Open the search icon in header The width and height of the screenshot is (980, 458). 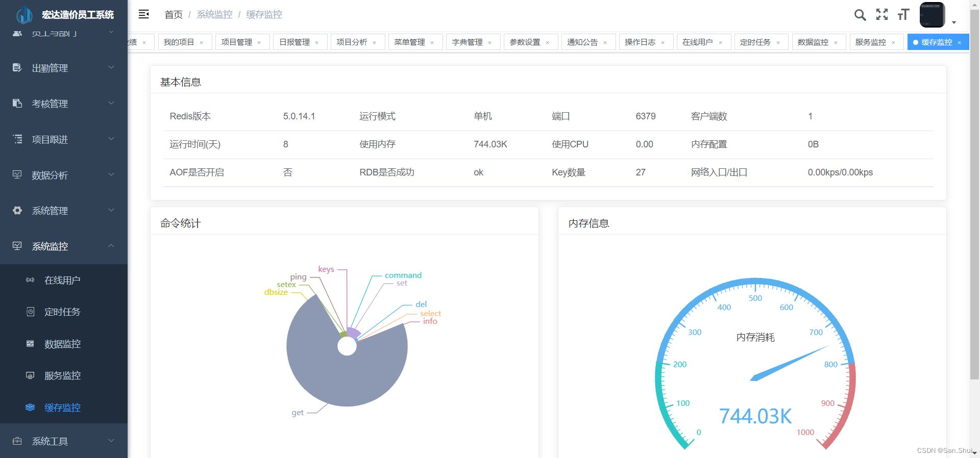860,15
